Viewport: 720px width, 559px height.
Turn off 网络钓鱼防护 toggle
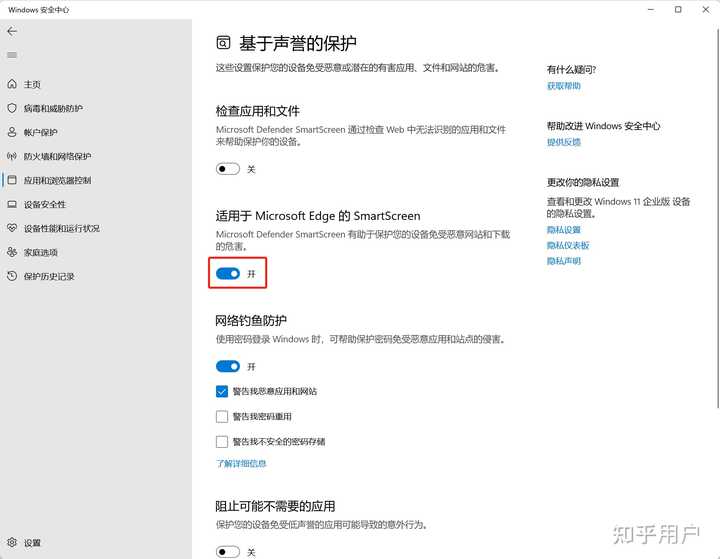click(x=228, y=366)
